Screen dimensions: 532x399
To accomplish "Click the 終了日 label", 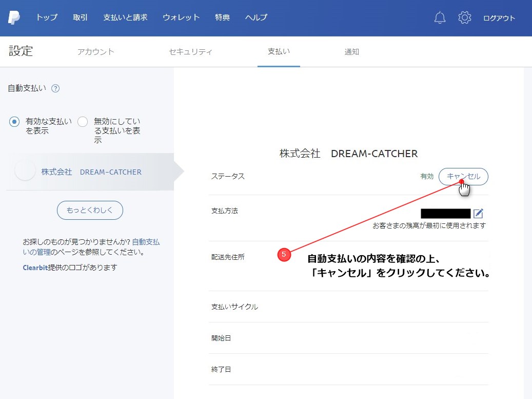I will pyautogui.click(x=221, y=369).
